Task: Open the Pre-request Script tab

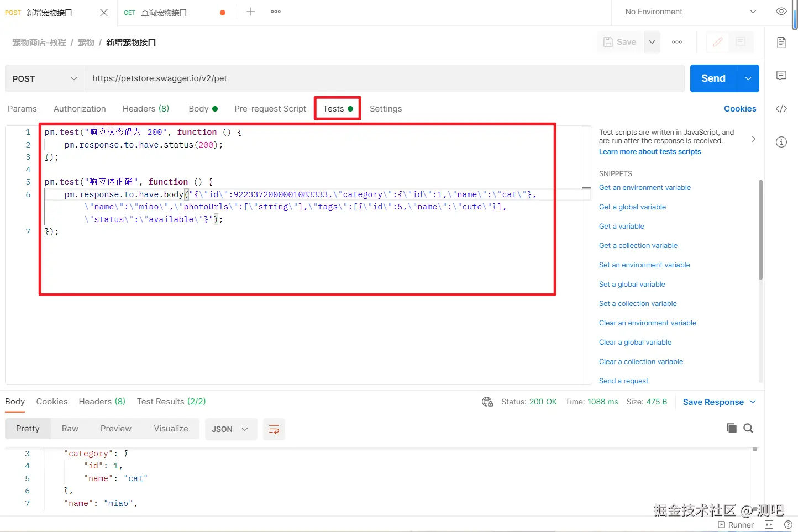Action: pos(270,109)
